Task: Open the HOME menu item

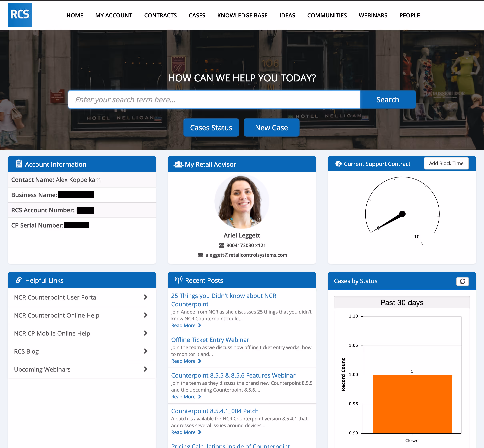Action: pos(75,15)
